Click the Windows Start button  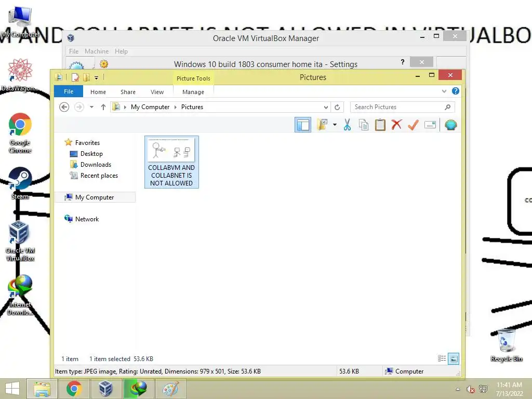[12, 389]
